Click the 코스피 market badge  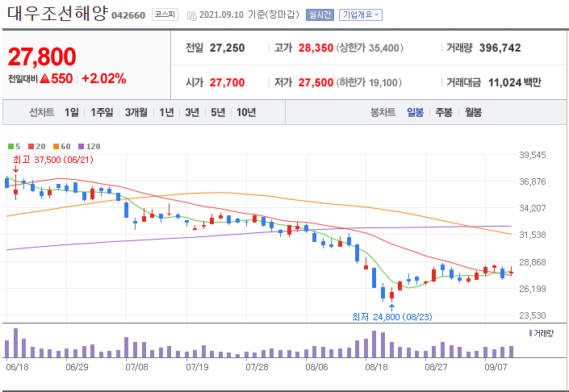point(165,15)
